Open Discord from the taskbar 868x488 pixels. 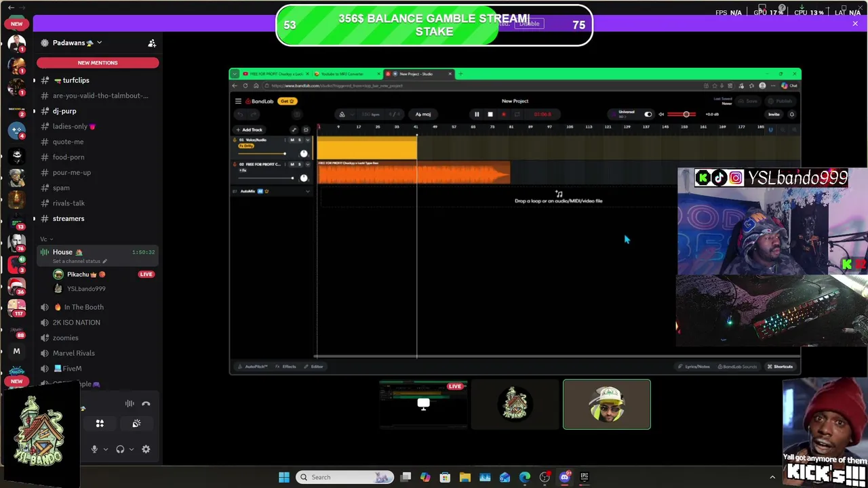point(564,477)
